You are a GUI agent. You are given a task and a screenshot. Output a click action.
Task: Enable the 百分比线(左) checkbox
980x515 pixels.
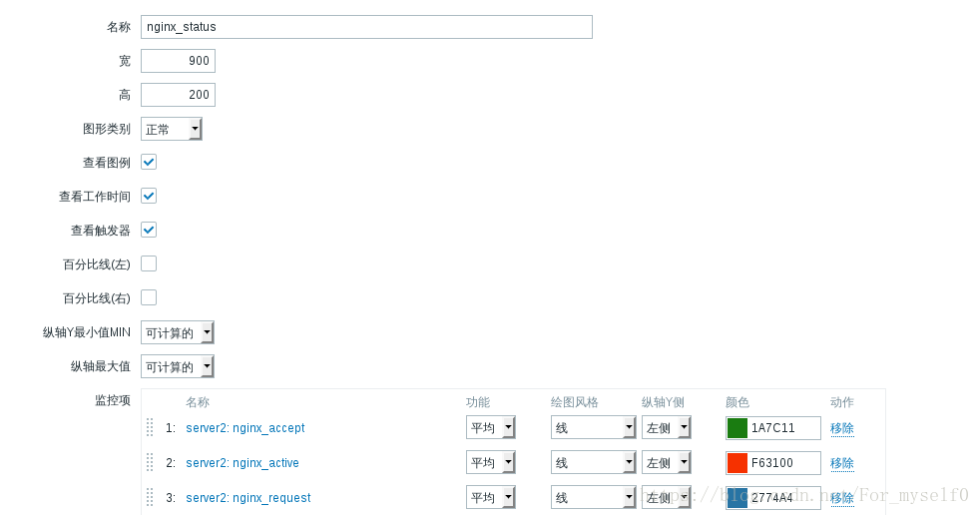coord(149,263)
